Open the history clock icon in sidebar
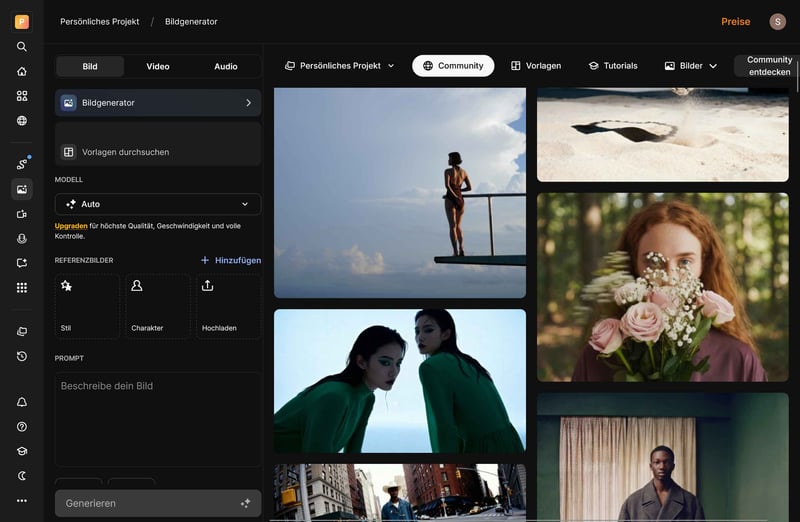This screenshot has height=522, width=800. pyautogui.click(x=22, y=356)
